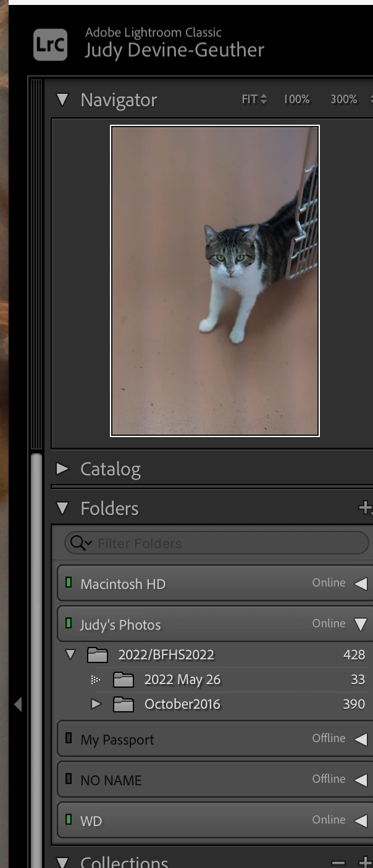The width and height of the screenshot is (373, 868).
Task: Click the 2022/BFHS2022 folder icon
Action: tap(98, 654)
